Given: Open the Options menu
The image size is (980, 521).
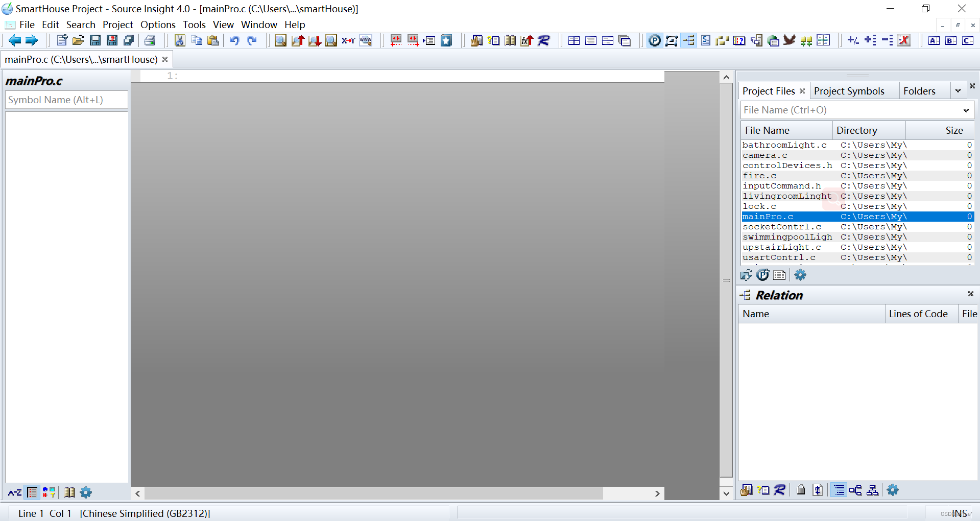Looking at the screenshot, I should click(x=158, y=25).
